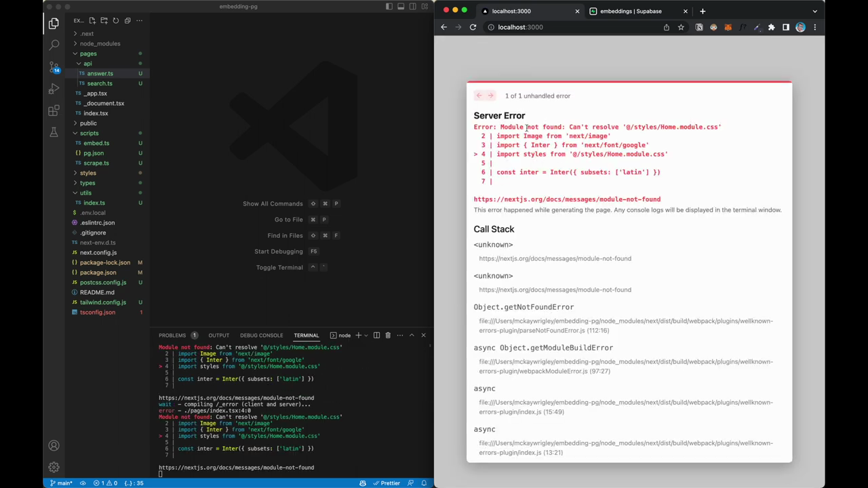This screenshot has width=868, height=488.
Task: Open the Explorer view in VS Code activity bar
Action: click(x=54, y=24)
